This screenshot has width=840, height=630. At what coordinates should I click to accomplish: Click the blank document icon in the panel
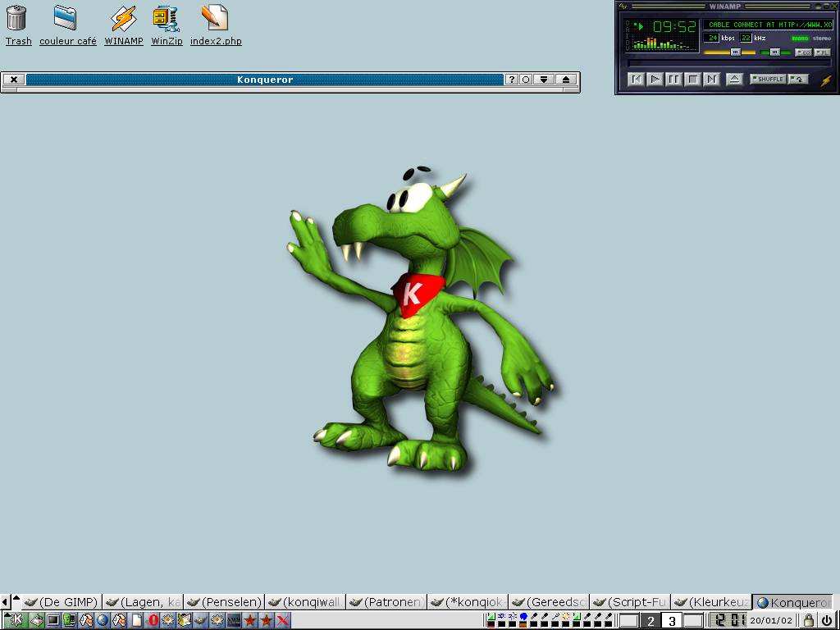[137, 620]
